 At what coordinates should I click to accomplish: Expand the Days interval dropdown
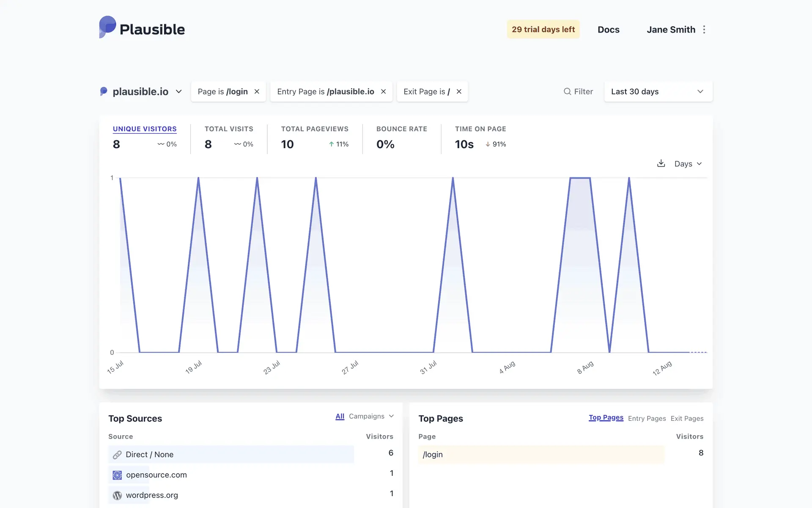click(x=688, y=164)
